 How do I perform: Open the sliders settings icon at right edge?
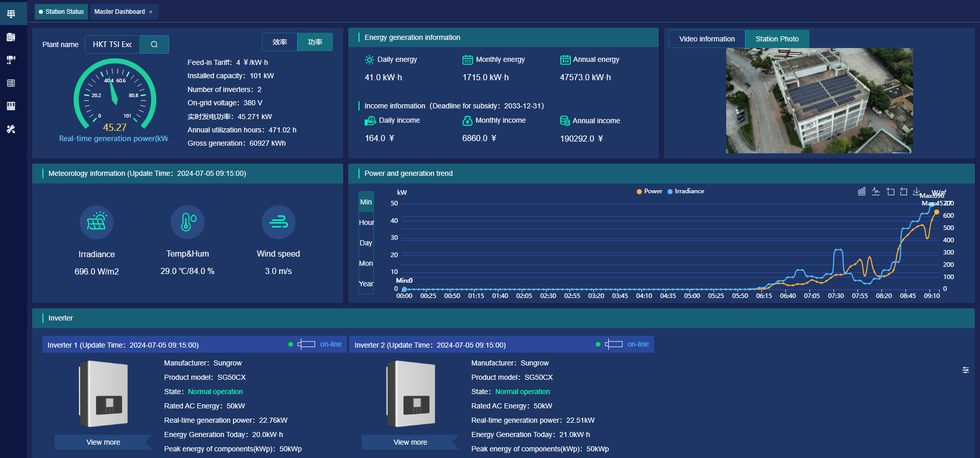coord(966,370)
